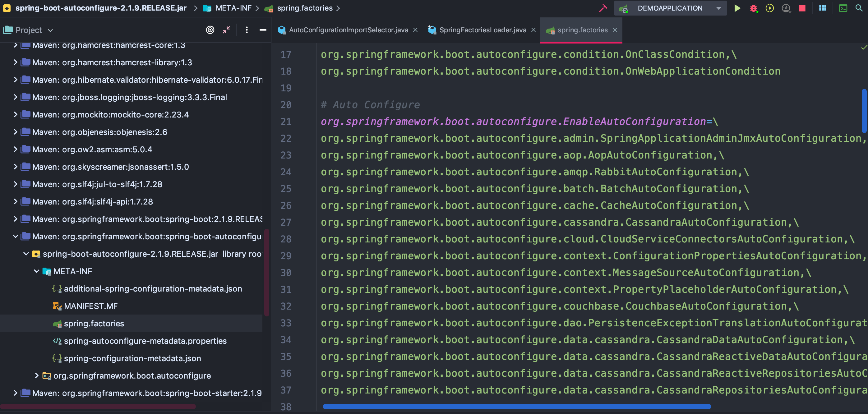Image resolution: width=868 pixels, height=414 pixels.
Task: Click the spring.factories breadcrumb
Action: point(305,8)
